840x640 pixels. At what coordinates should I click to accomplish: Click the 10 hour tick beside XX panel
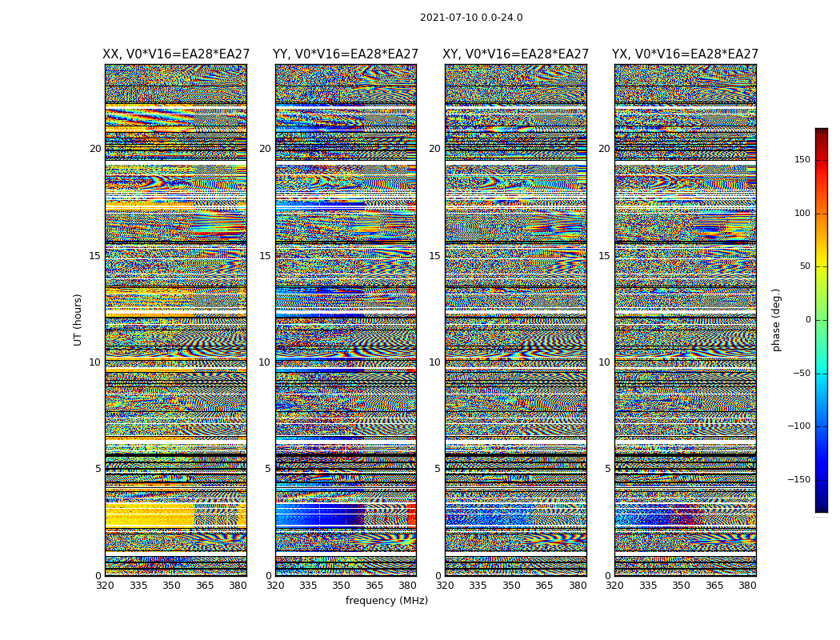click(95, 362)
